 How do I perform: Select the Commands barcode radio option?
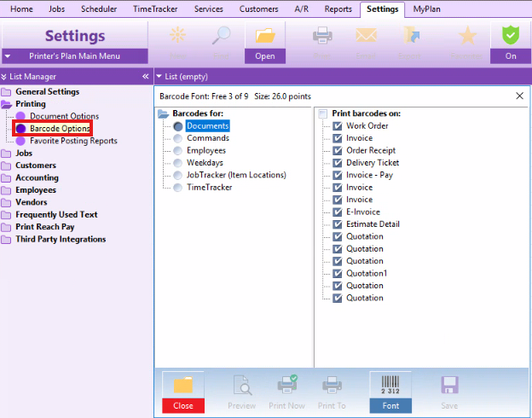pos(178,138)
